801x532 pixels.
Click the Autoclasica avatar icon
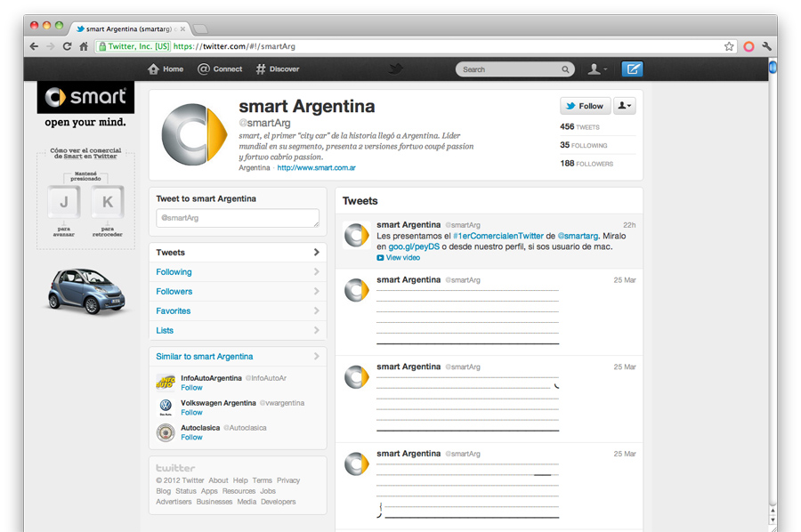click(166, 432)
